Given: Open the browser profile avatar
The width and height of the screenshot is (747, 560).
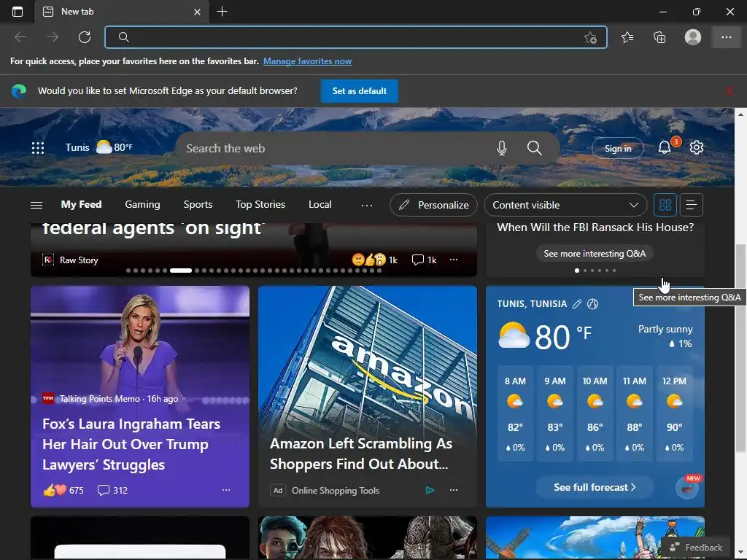Looking at the screenshot, I should [x=693, y=37].
